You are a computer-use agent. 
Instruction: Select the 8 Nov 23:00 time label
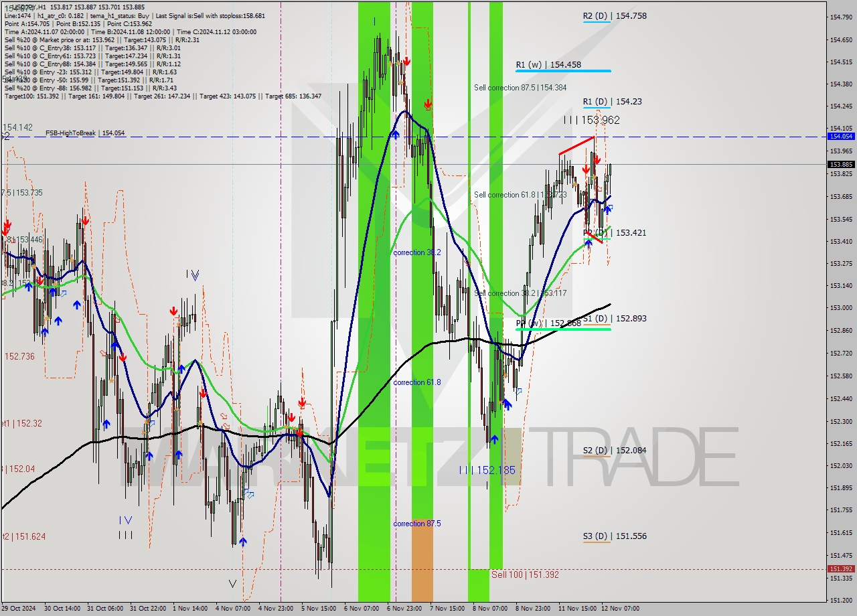pos(532,609)
